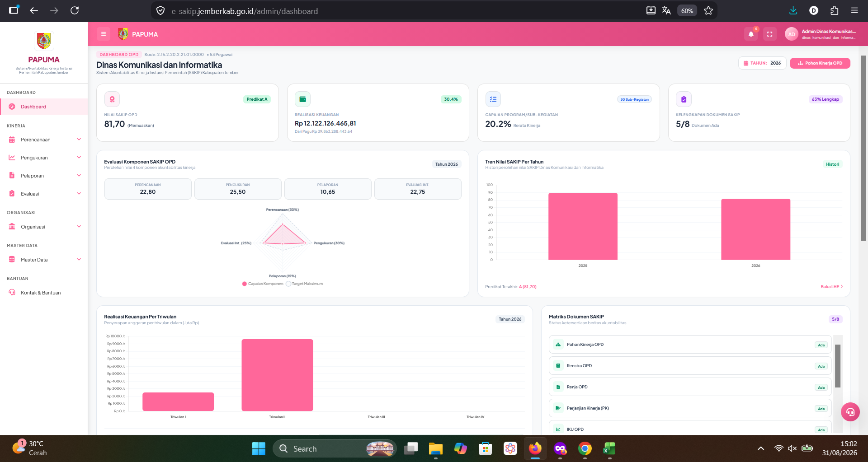Click the Pohon Kinerja OPD button
Viewport: 868px width, 462px height.
[820, 63]
